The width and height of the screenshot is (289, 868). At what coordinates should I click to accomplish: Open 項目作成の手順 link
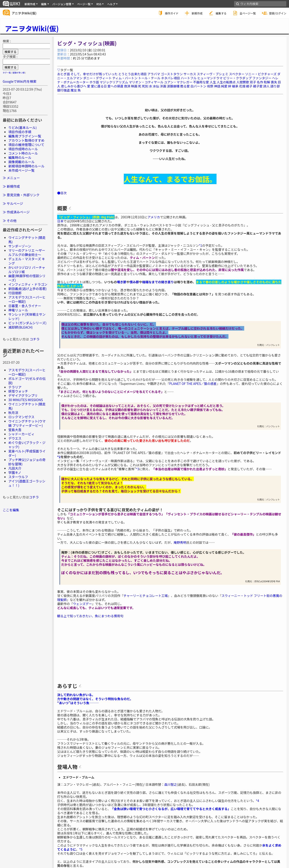point(20,132)
